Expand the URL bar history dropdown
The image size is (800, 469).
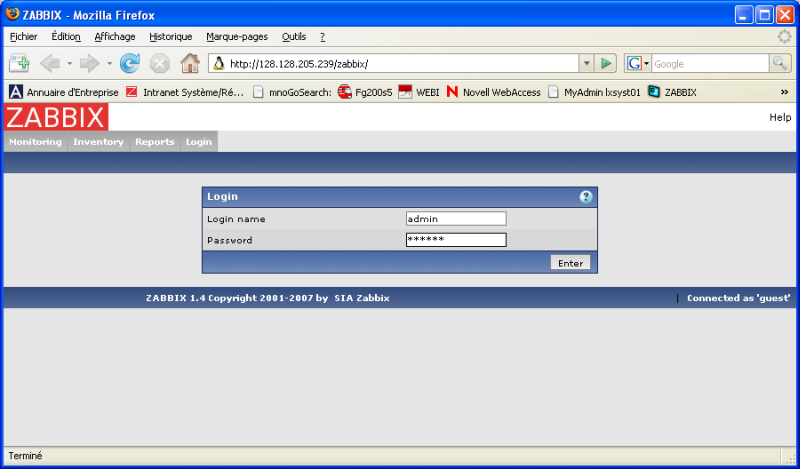(586, 63)
